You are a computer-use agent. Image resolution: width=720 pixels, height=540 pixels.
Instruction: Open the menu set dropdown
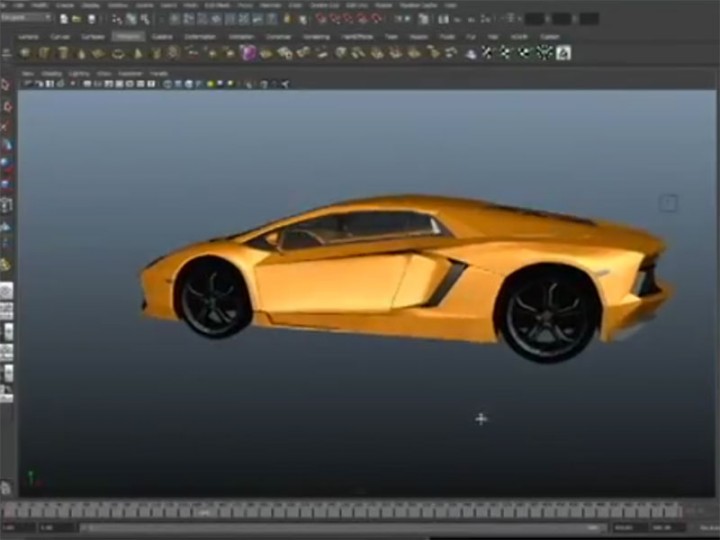[x=26, y=17]
